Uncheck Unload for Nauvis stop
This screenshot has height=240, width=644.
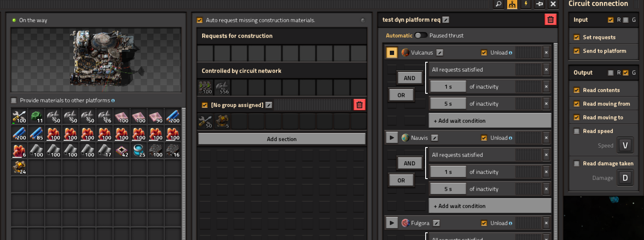coord(484,138)
